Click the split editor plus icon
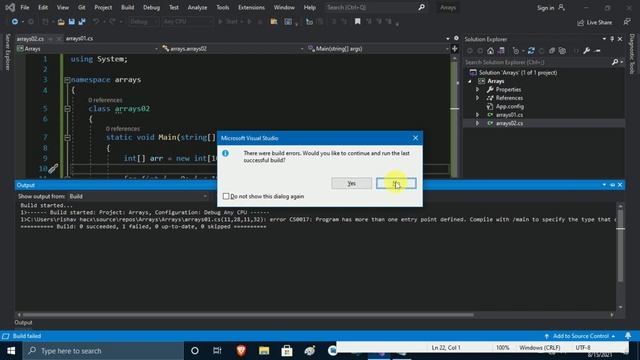The width and height of the screenshot is (640, 360). click(x=455, y=49)
